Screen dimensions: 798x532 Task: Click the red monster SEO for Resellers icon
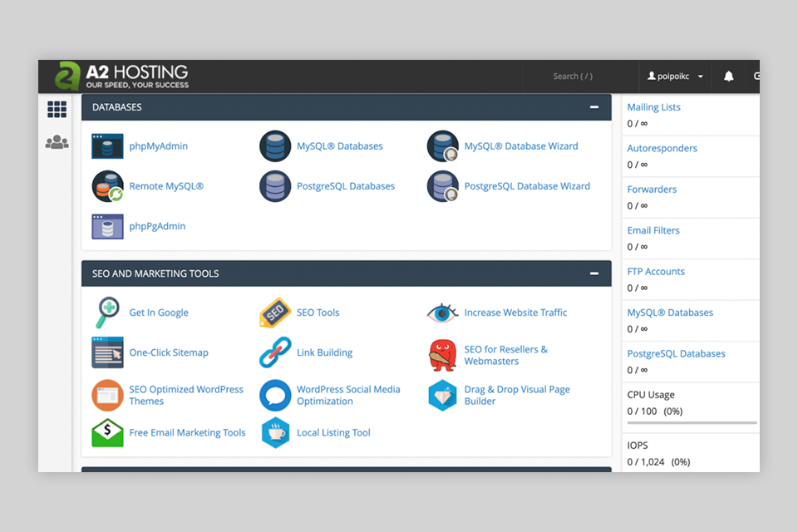[442, 355]
